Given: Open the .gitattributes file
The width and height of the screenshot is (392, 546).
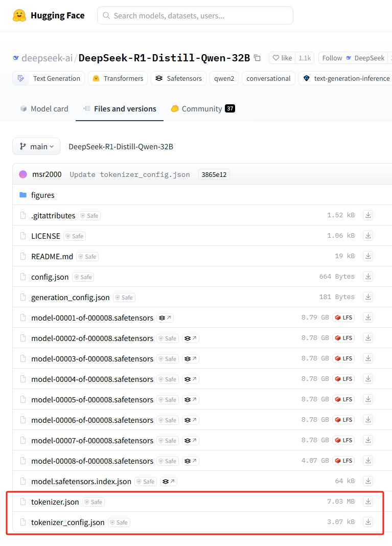Looking at the screenshot, I should coord(53,216).
